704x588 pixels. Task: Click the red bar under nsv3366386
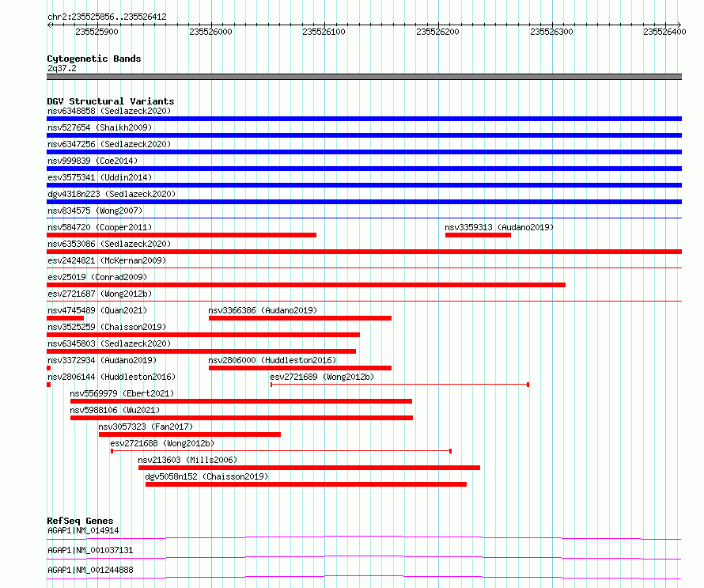(x=300, y=318)
